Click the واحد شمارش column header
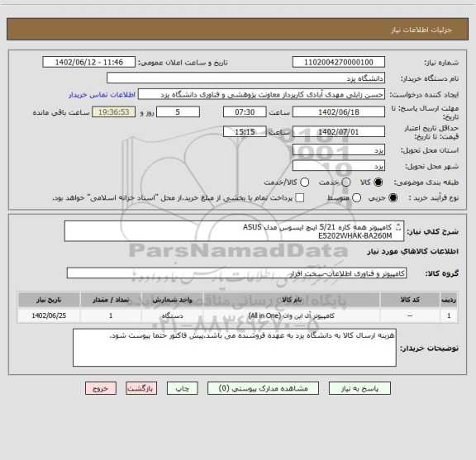The width and height of the screenshot is (476, 460). (x=172, y=300)
